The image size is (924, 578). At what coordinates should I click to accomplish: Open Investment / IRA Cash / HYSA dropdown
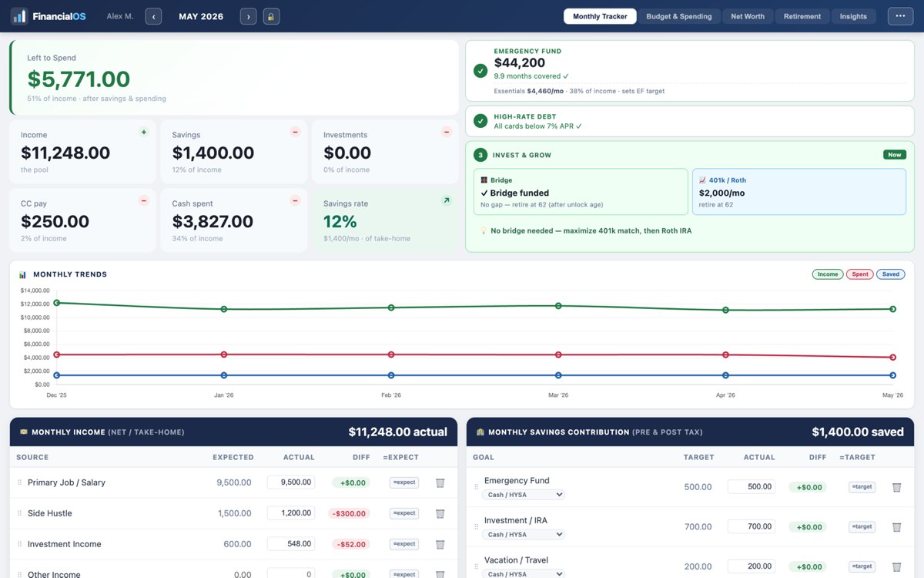coord(524,535)
